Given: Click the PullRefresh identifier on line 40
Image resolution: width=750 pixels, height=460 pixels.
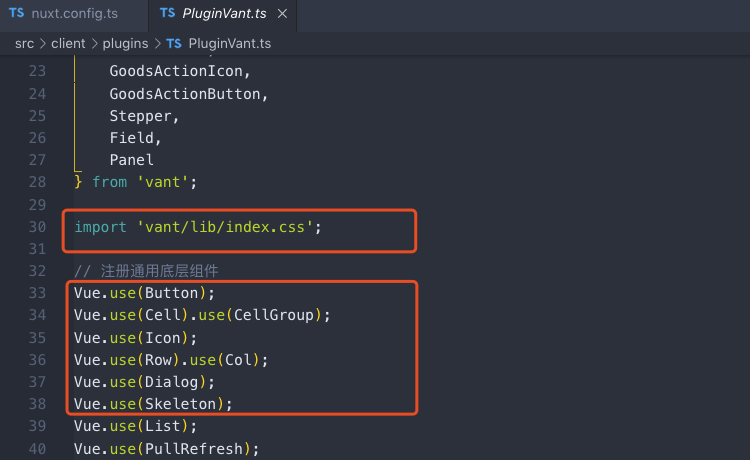Looking at the screenshot, I should pos(194,449).
